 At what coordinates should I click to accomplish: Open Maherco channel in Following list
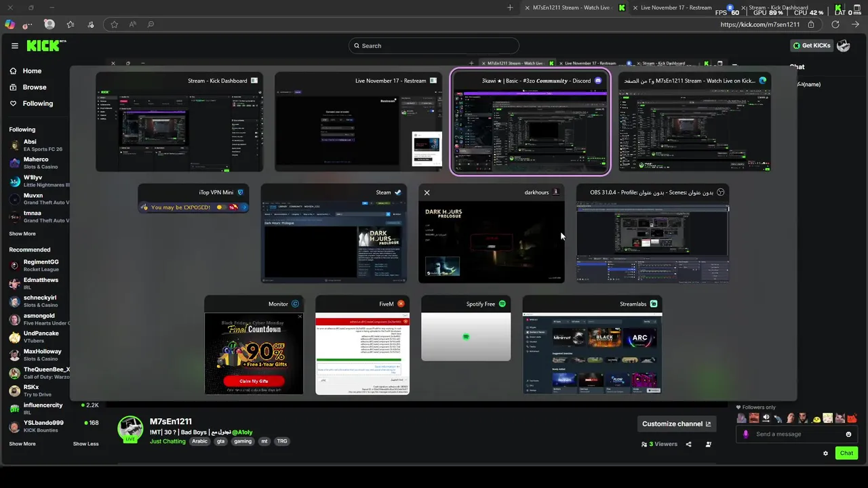(x=39, y=163)
